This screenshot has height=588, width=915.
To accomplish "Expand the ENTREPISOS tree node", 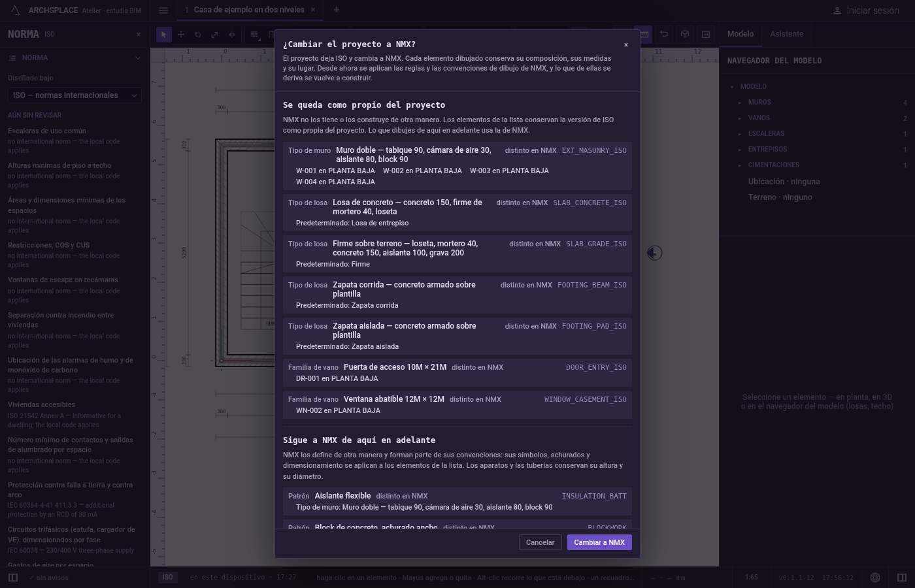I will (740, 150).
